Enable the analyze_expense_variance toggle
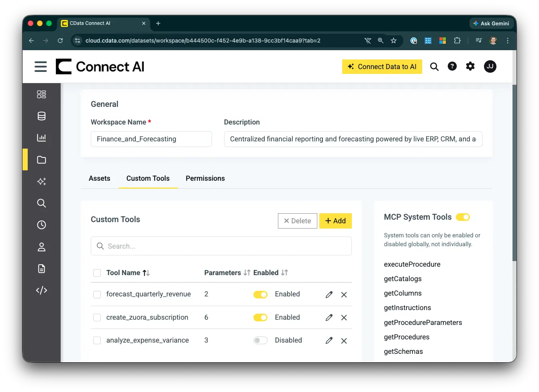Screen dimensions: 539x392 [260, 340]
